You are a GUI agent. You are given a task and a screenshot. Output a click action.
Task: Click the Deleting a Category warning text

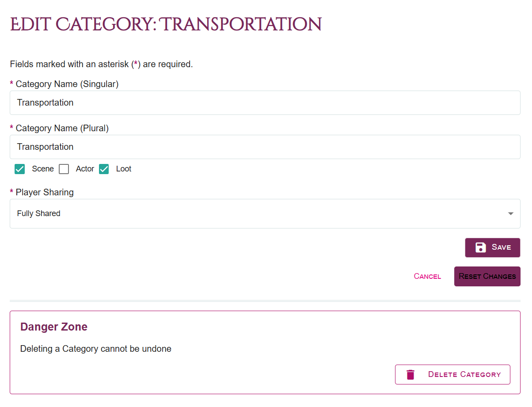pos(95,349)
